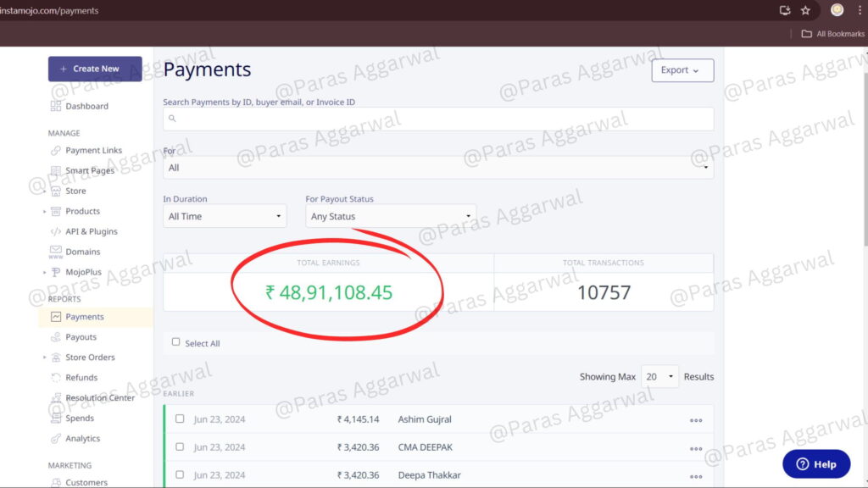868x488 pixels.
Task: Check the box for CMA DEEPAK payment
Action: pos(180,446)
